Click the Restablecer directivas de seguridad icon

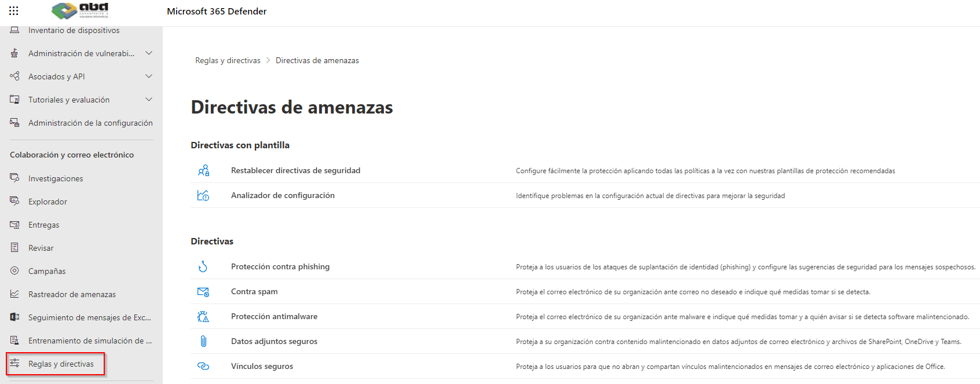coord(203,171)
